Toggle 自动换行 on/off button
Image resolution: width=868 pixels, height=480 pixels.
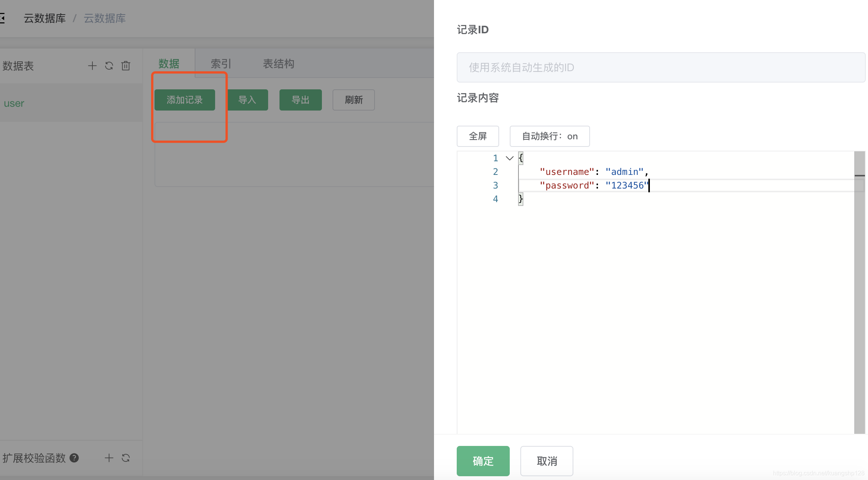coord(550,136)
